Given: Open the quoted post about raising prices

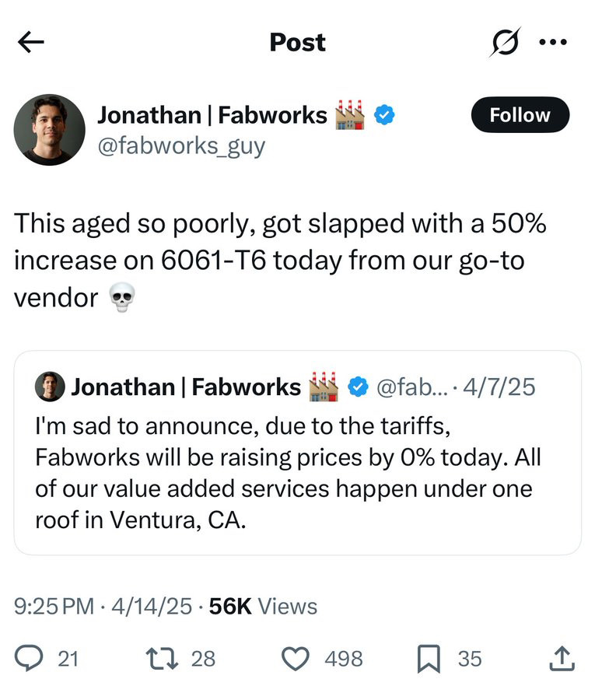Looking at the screenshot, I should pos(297,453).
